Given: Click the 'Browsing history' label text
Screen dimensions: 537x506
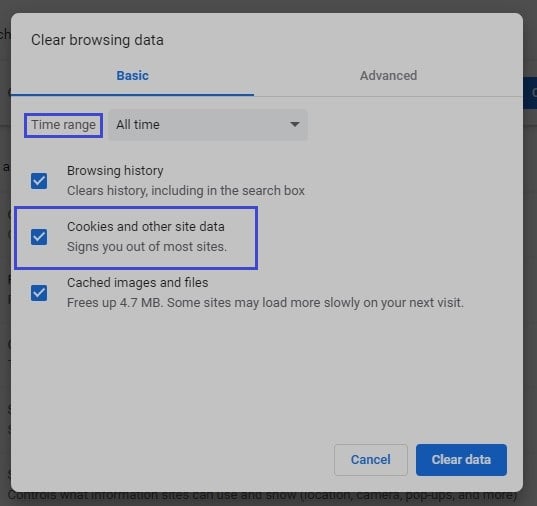Looking at the screenshot, I should (x=115, y=171).
